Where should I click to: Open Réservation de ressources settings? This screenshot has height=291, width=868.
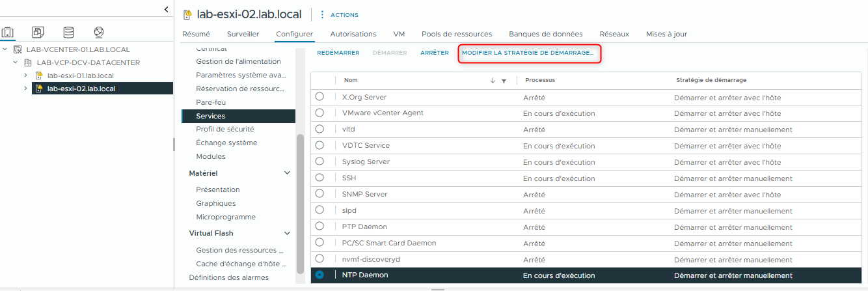(241, 89)
